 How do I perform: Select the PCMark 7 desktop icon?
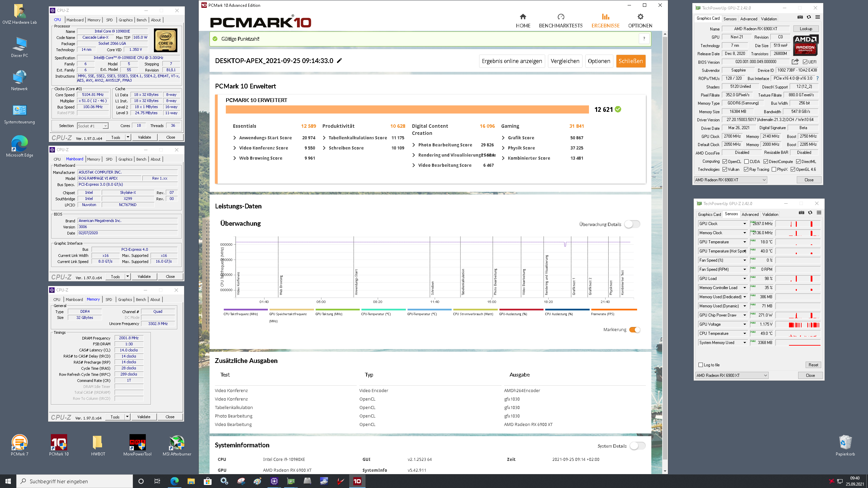[19, 445]
